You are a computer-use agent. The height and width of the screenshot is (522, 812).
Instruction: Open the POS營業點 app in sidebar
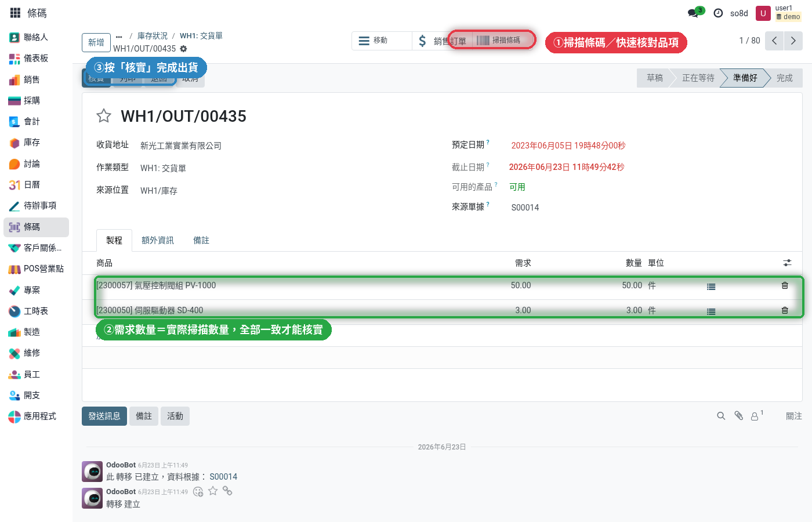coord(36,269)
